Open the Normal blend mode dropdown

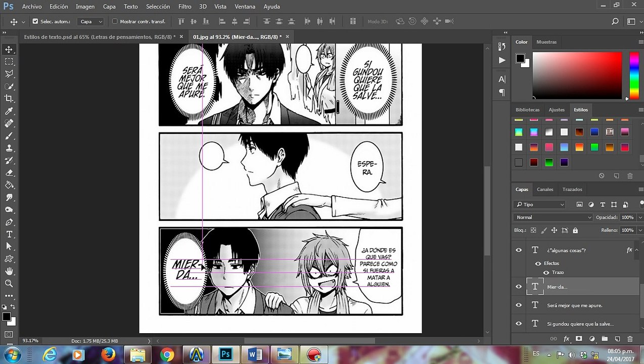click(x=553, y=217)
